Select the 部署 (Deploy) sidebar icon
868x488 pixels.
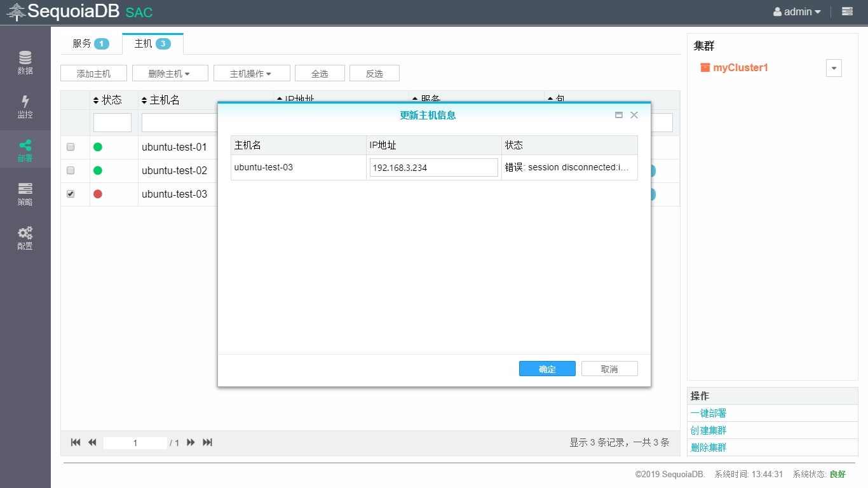tap(25, 151)
